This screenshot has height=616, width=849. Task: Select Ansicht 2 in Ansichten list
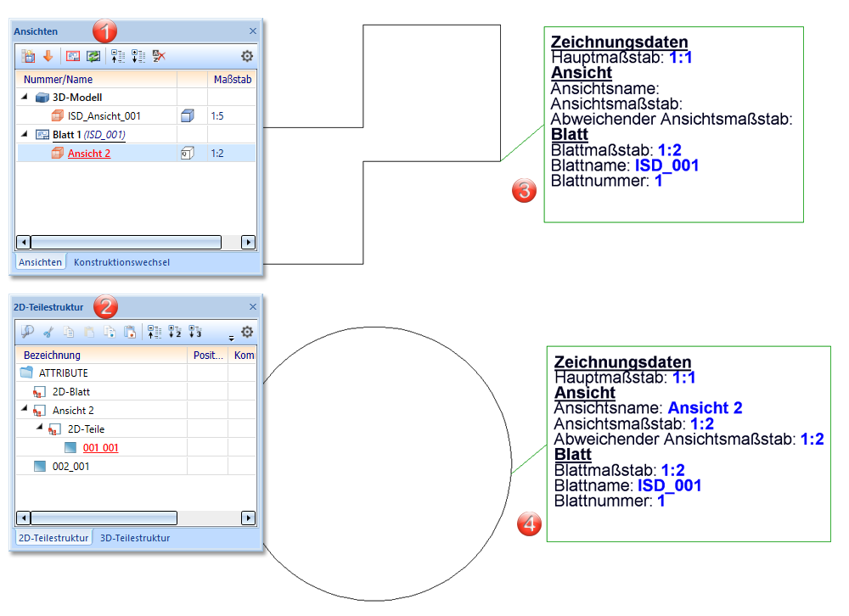point(89,154)
